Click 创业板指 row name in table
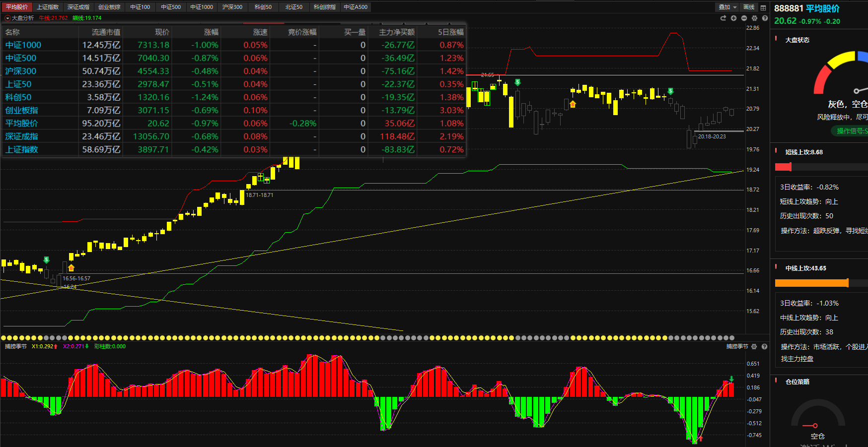The height and width of the screenshot is (447, 868). [22, 110]
